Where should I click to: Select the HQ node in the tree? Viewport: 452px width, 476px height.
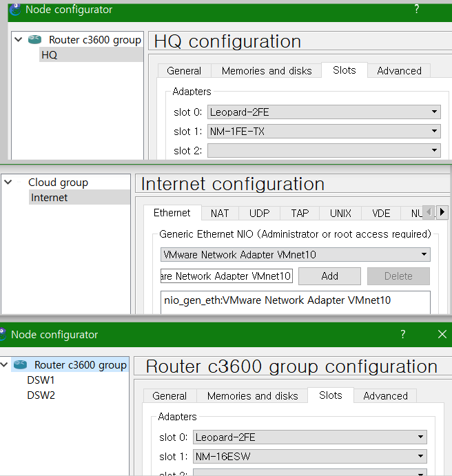tap(91, 55)
